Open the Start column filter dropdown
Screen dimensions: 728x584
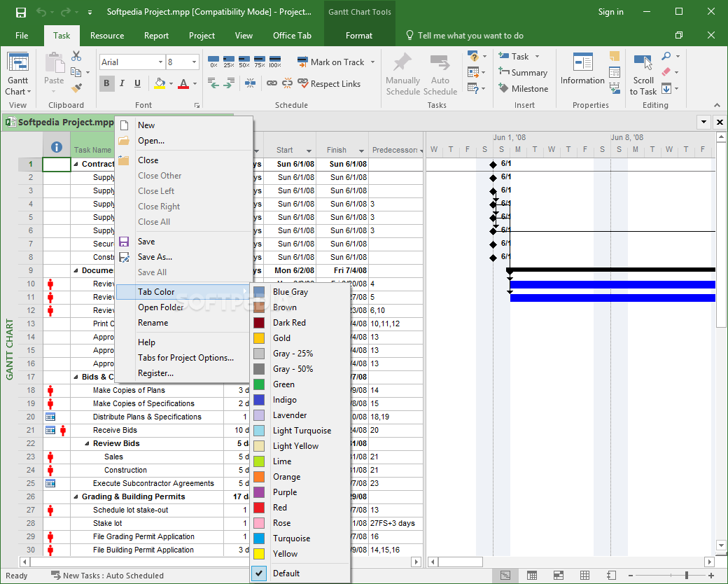pyautogui.click(x=309, y=151)
